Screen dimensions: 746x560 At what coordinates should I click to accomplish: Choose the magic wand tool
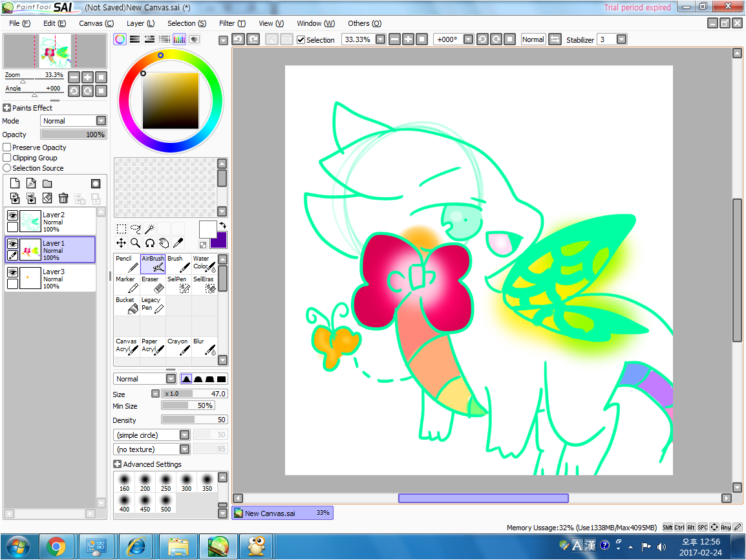click(x=149, y=229)
